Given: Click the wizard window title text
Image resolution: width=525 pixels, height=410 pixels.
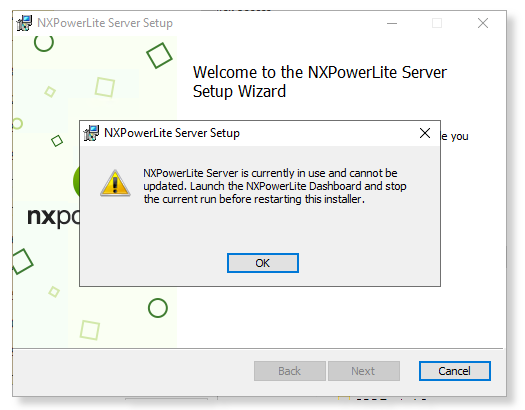Looking at the screenshot, I should (105, 23).
